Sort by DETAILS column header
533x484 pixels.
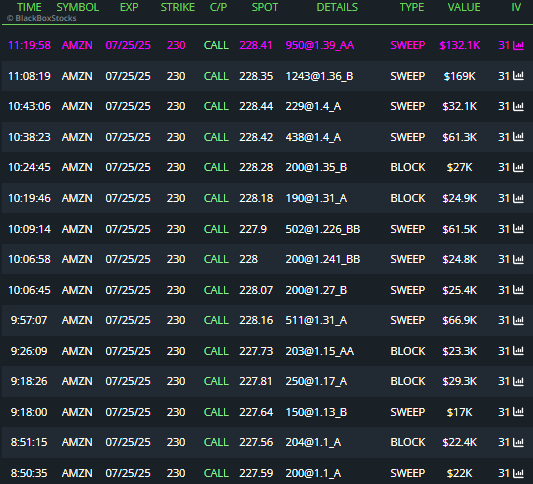tap(337, 7)
